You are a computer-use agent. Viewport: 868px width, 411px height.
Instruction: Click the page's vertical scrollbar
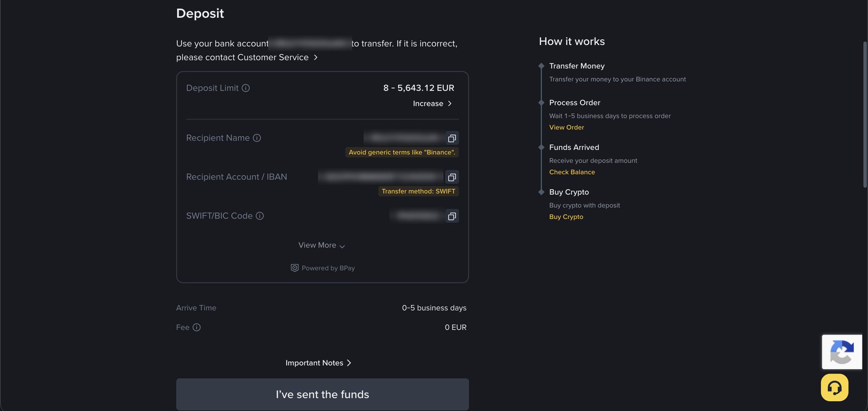865,115
